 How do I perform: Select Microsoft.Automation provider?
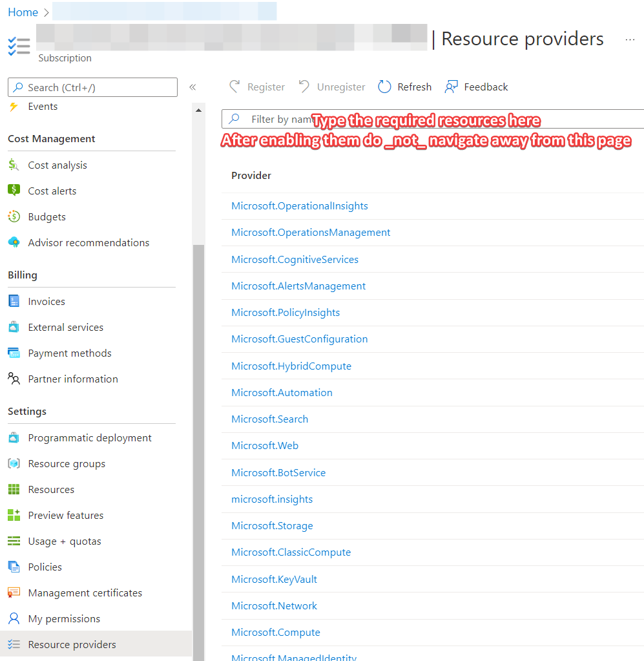(x=282, y=392)
